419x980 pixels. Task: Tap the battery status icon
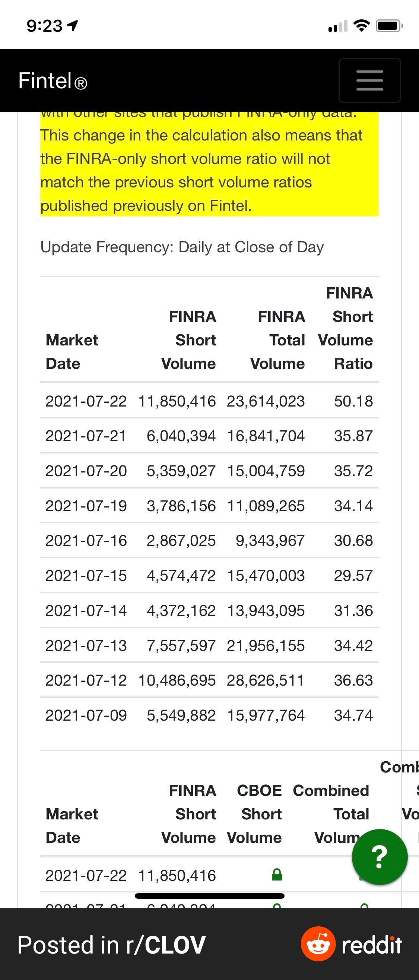pos(388,26)
